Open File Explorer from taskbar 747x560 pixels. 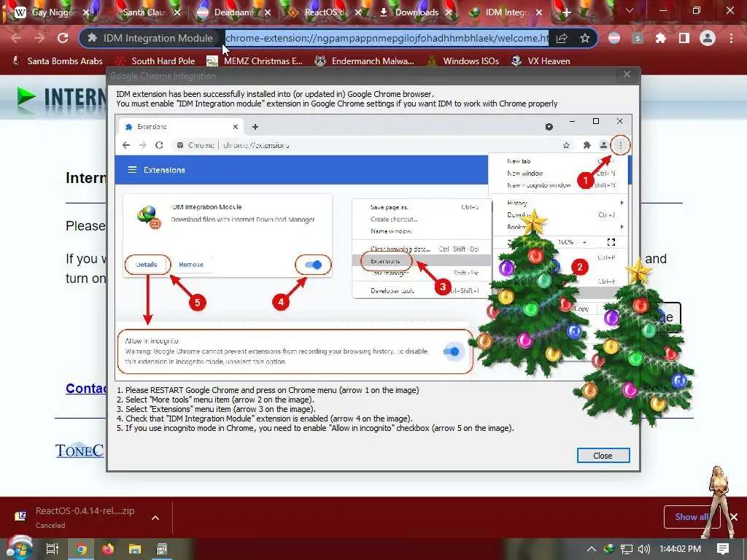(x=135, y=549)
